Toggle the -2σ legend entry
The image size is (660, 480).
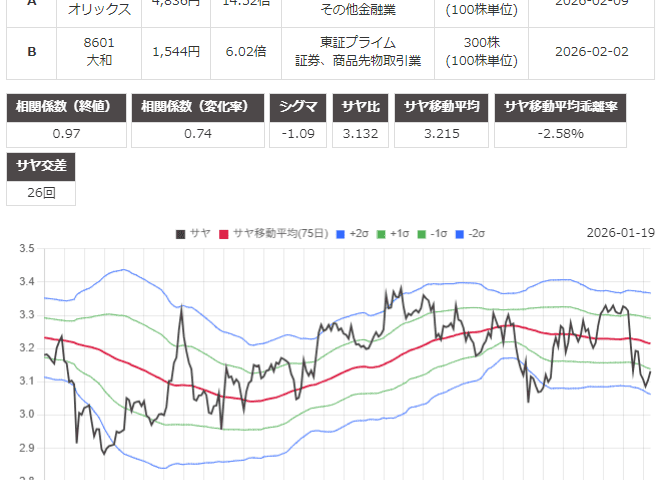pos(470,234)
